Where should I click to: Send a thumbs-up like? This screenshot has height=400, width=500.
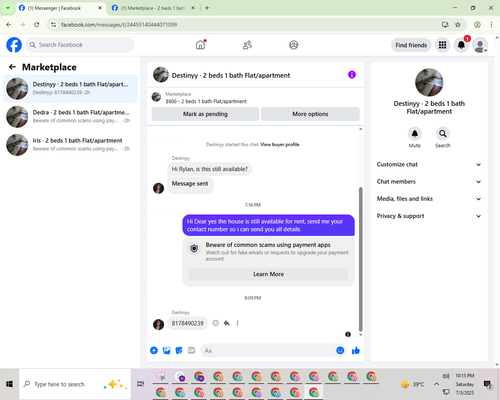(356, 350)
